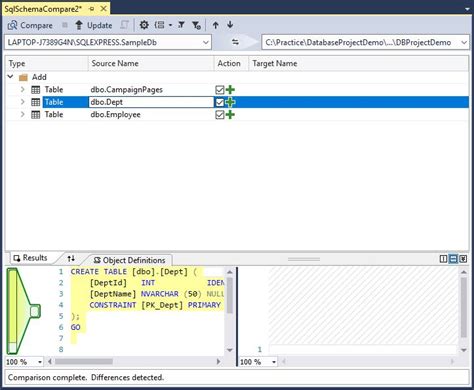Click the CONSTRAINT [PK_Dept] code line
Screen dimensions: 474x390
[155, 305]
